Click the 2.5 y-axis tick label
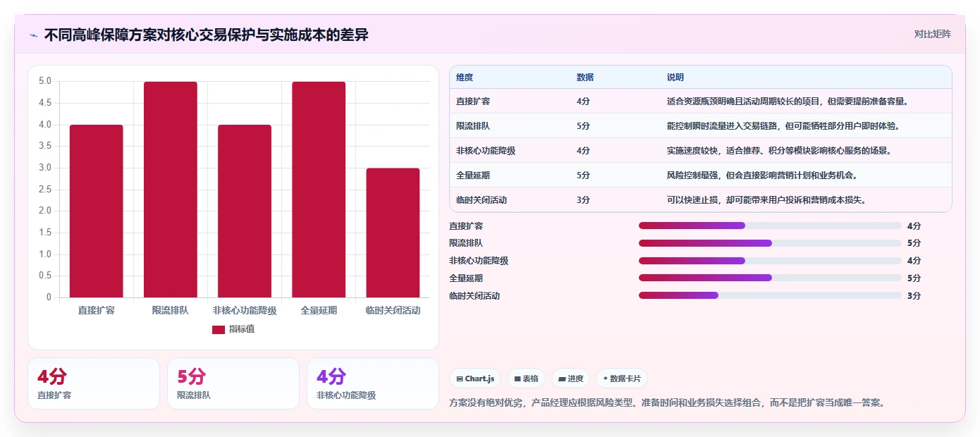This screenshot has height=437, width=980. coord(45,189)
